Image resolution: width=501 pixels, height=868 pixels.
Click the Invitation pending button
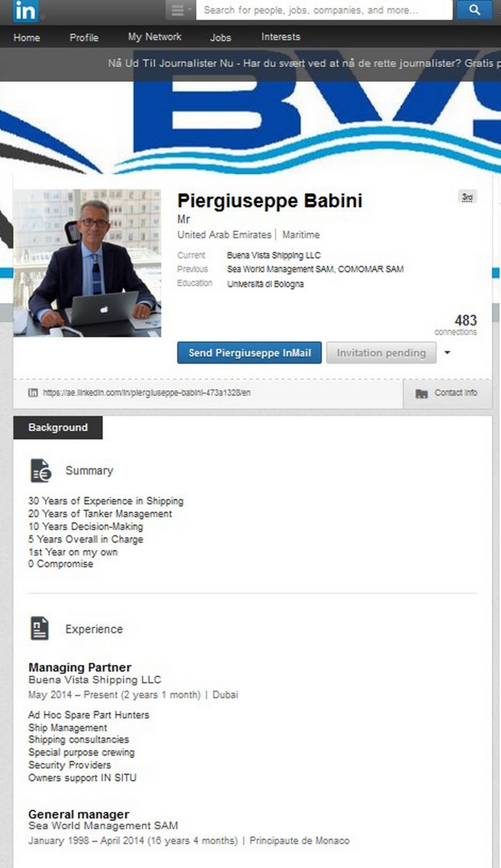(x=381, y=353)
